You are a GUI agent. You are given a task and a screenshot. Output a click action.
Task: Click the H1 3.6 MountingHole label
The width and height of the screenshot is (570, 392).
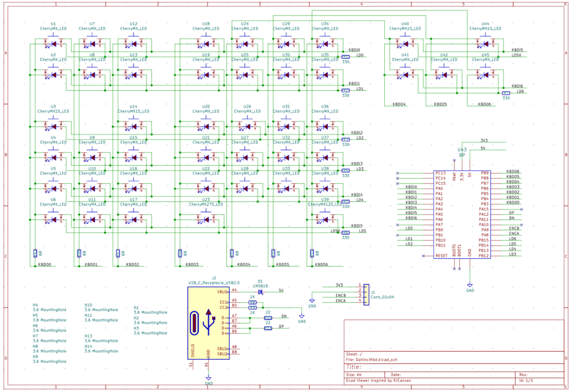tap(150, 310)
